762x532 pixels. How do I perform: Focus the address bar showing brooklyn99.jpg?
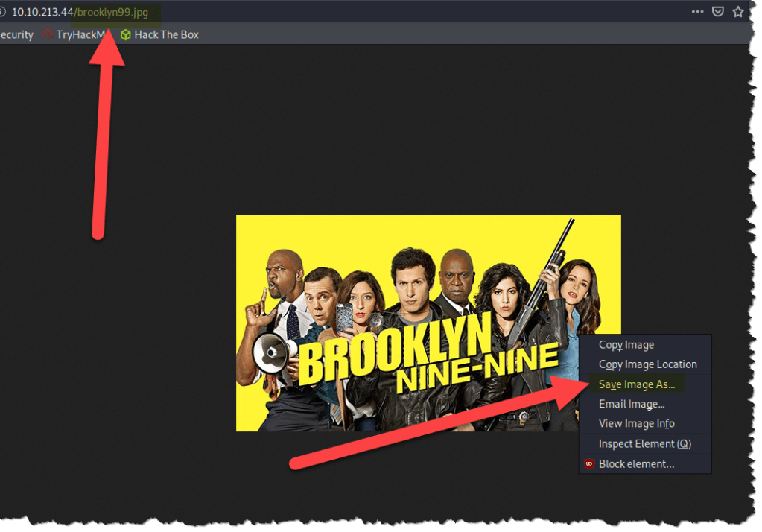point(298,12)
